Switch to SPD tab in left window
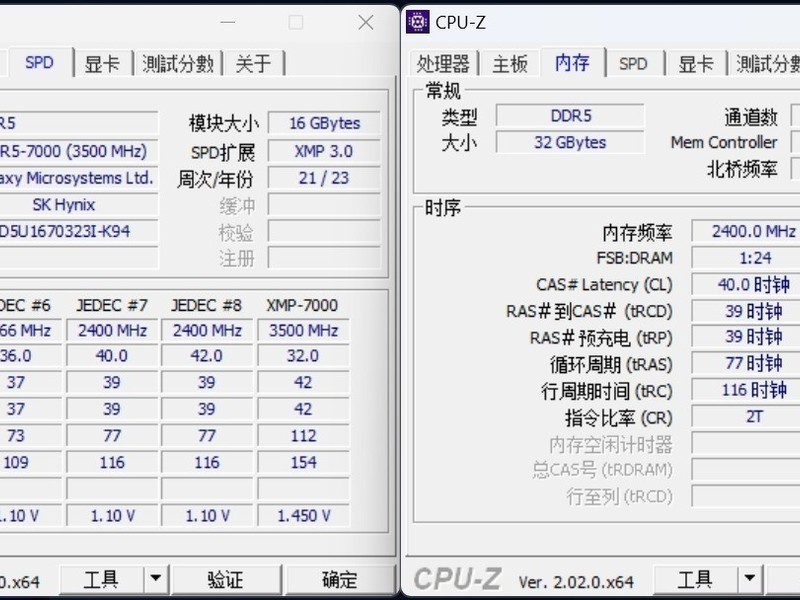Image resolution: width=800 pixels, height=600 pixels. click(39, 63)
